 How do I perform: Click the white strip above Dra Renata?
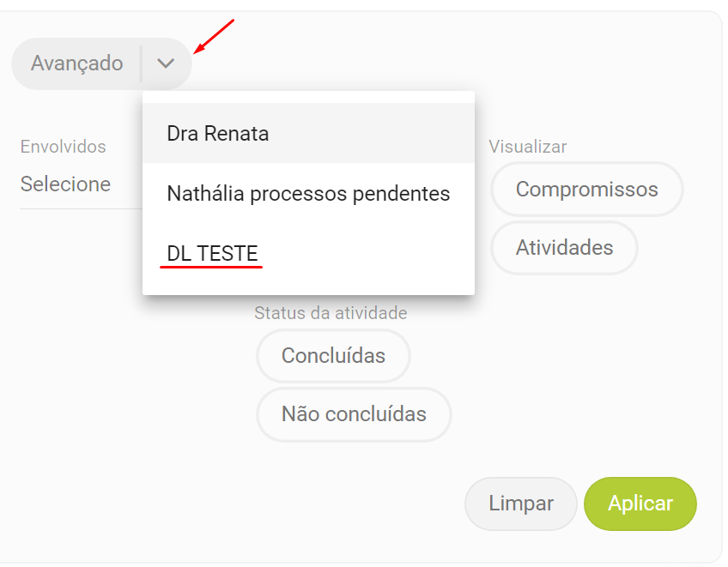[308, 97]
